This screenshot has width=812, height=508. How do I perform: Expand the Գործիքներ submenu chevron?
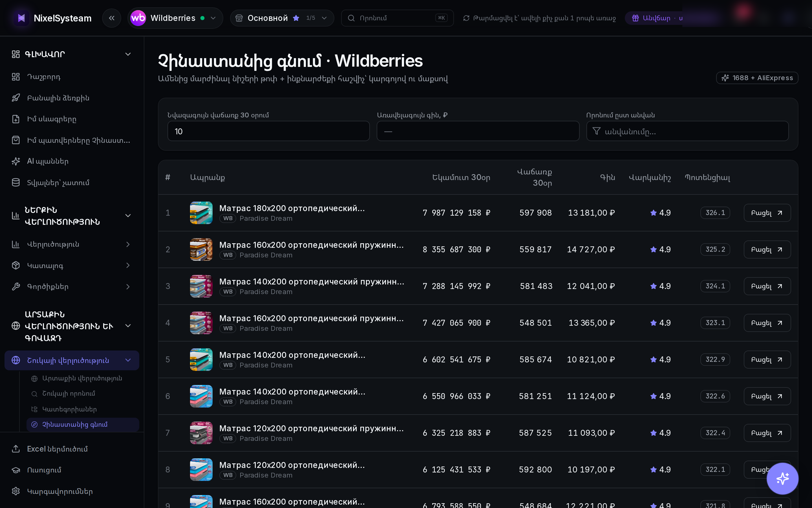coord(128,286)
